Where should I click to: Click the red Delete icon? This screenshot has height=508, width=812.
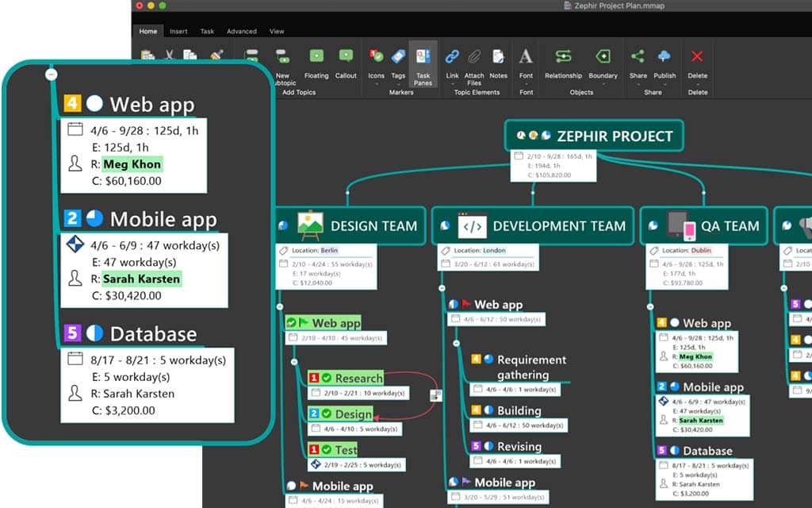tap(697, 57)
